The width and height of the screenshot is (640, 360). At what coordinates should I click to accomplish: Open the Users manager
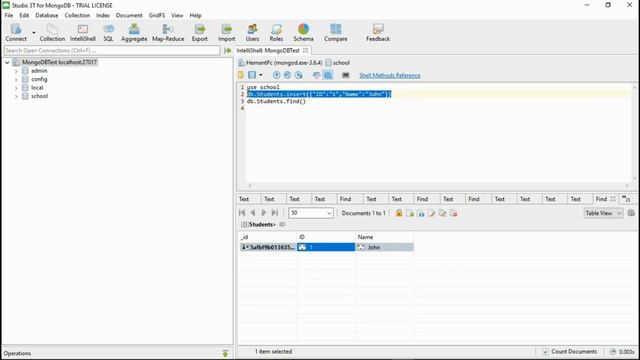(x=252, y=32)
